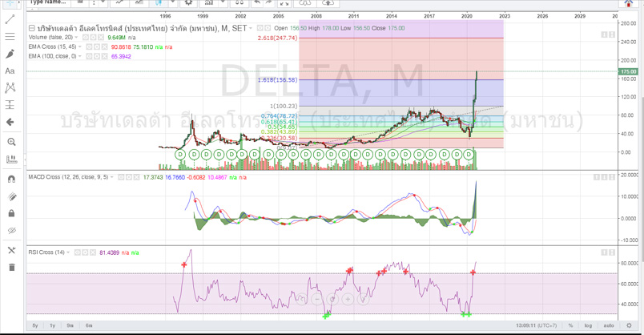Toggle percent scale button

(570, 325)
